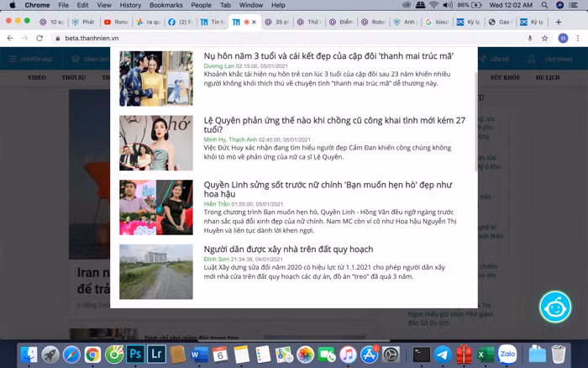
Task: Reload the page with the refresh icon
Action: tap(40, 38)
